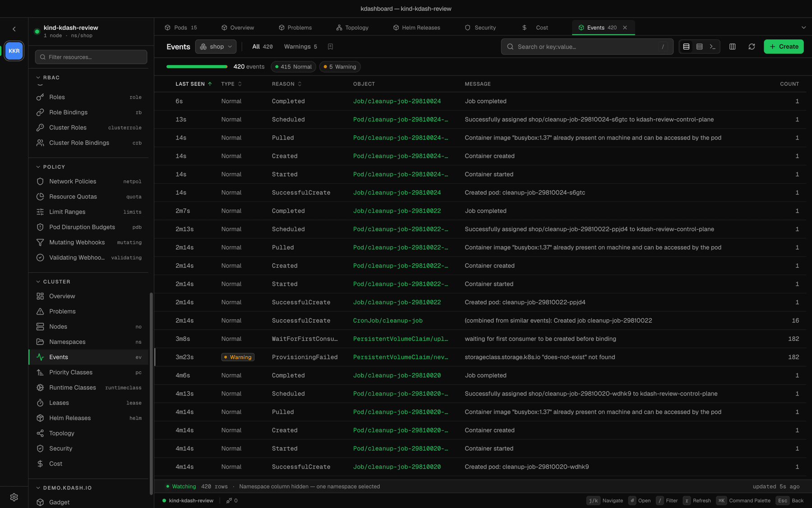Screen dimensions: 812x508
Task: Switch to comfortable row density view
Action: click(x=686, y=47)
